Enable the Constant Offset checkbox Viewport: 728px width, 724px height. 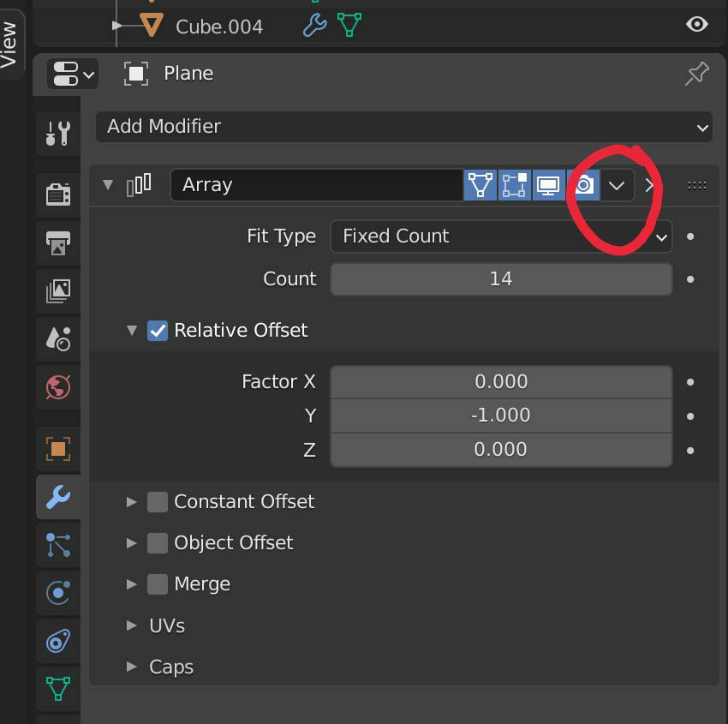click(x=158, y=502)
